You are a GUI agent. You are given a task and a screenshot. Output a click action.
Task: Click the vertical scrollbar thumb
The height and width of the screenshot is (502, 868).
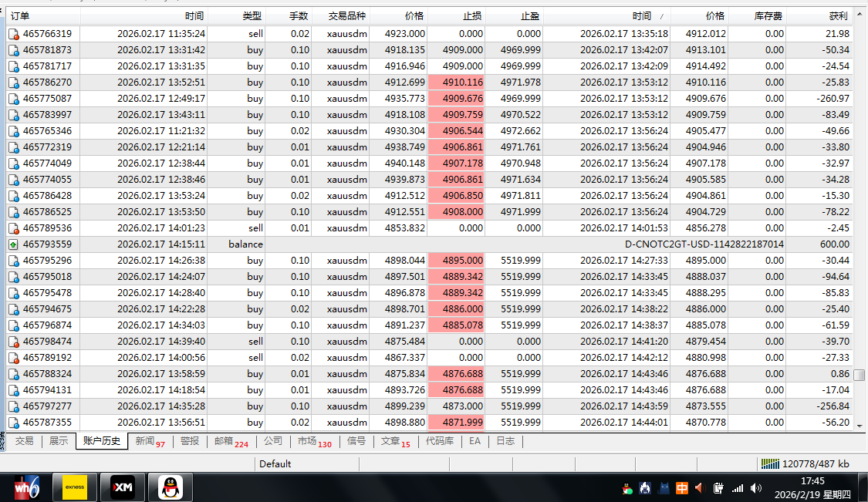pos(860,375)
